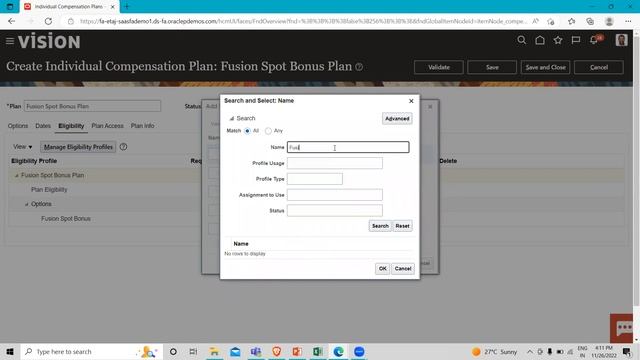This screenshot has width=640, height=360.
Task: Collapse the Options tree node
Action: (x=27, y=204)
